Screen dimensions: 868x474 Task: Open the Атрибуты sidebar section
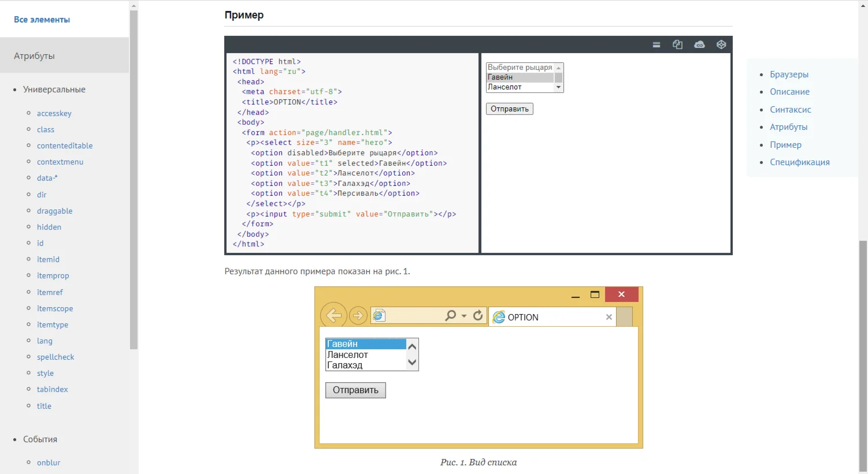35,56
